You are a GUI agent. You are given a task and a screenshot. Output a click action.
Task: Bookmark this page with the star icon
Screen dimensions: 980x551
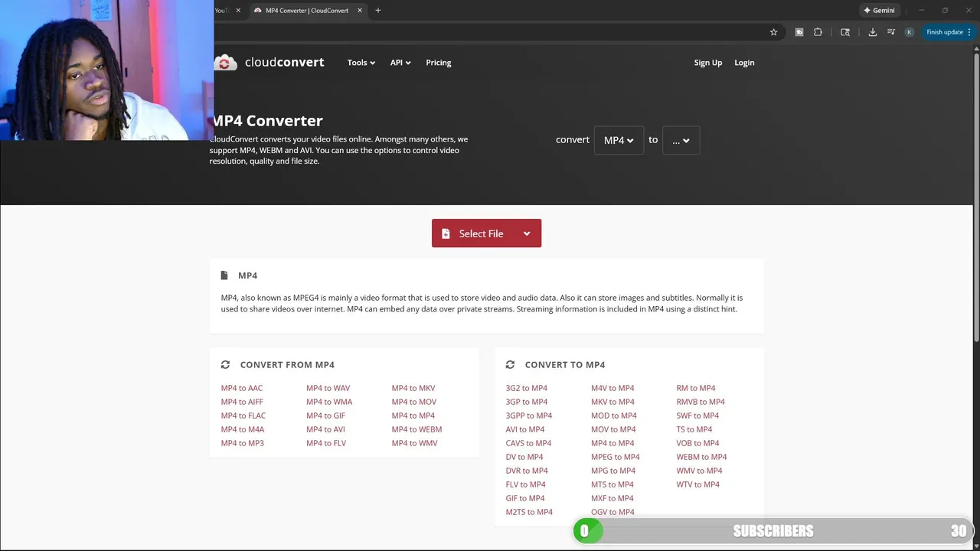[773, 32]
